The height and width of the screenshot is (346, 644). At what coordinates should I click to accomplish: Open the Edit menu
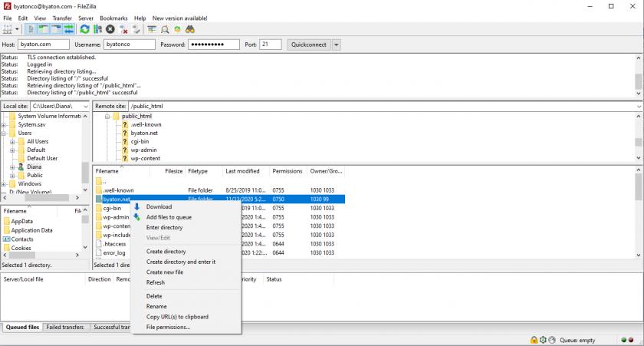coord(23,18)
